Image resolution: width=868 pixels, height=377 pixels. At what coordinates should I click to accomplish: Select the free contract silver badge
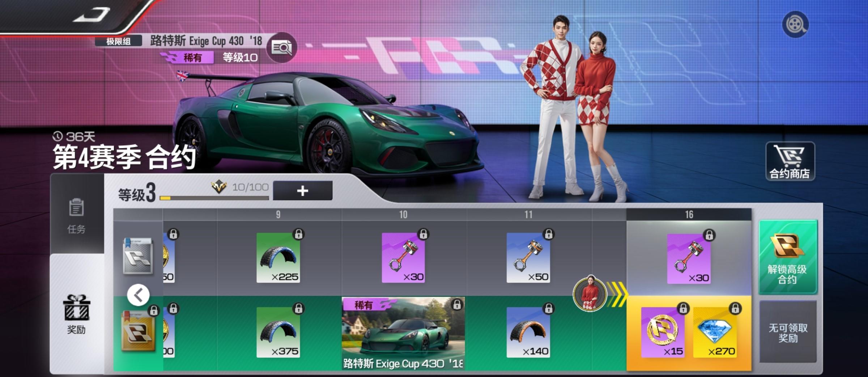point(138,256)
